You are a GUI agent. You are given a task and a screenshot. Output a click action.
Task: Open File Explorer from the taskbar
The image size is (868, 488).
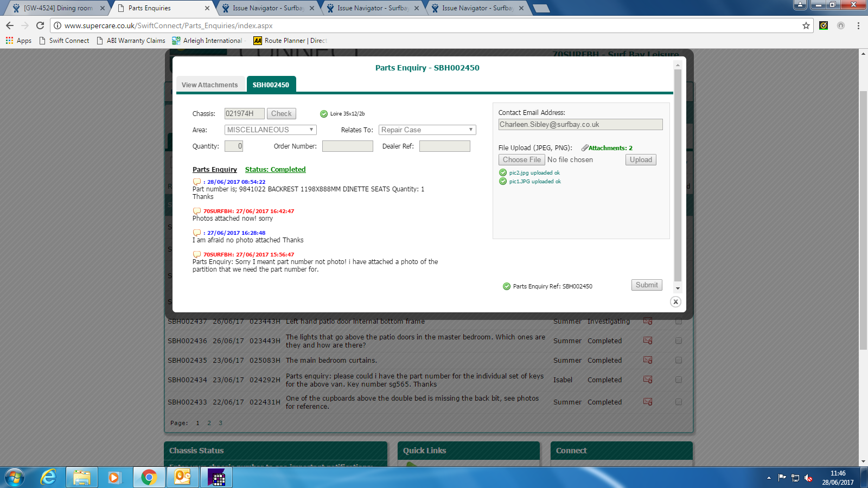point(82,478)
